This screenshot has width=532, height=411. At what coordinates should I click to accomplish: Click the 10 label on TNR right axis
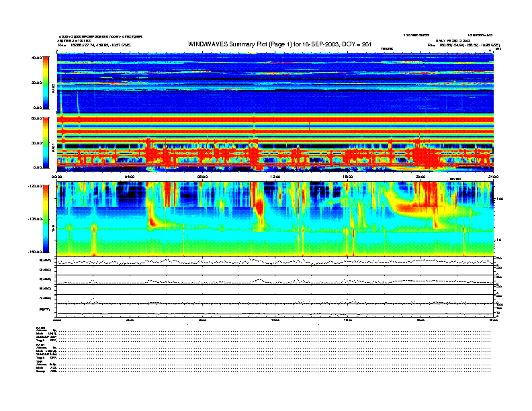tap(499, 240)
